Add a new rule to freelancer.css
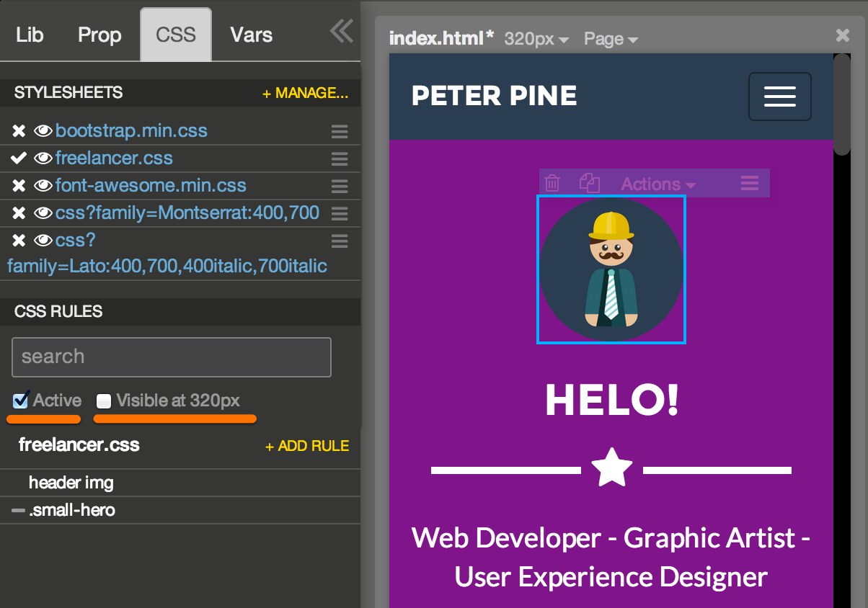The image size is (868, 608). point(306,445)
